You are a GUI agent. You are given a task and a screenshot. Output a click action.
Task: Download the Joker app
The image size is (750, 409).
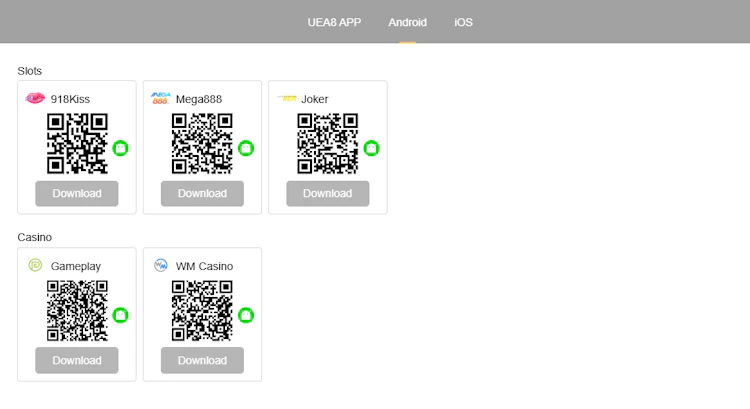point(328,193)
